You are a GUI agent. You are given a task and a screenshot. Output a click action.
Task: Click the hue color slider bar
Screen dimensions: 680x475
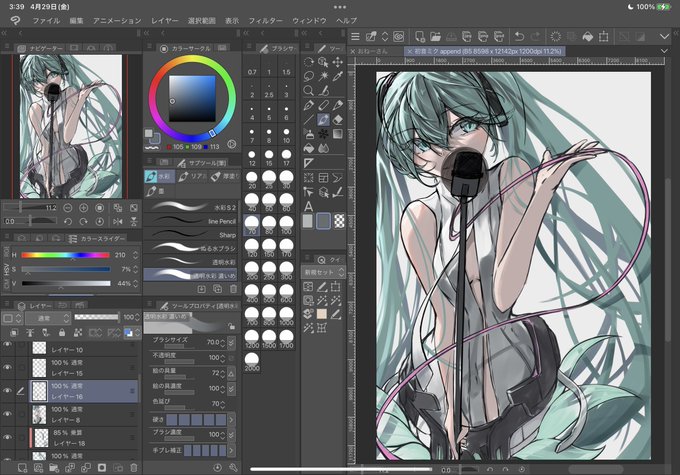(65, 255)
